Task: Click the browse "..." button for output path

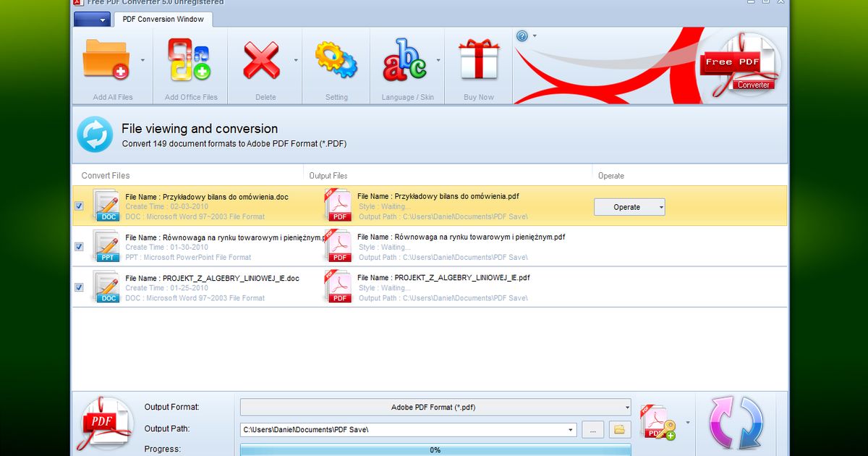Action: point(592,430)
